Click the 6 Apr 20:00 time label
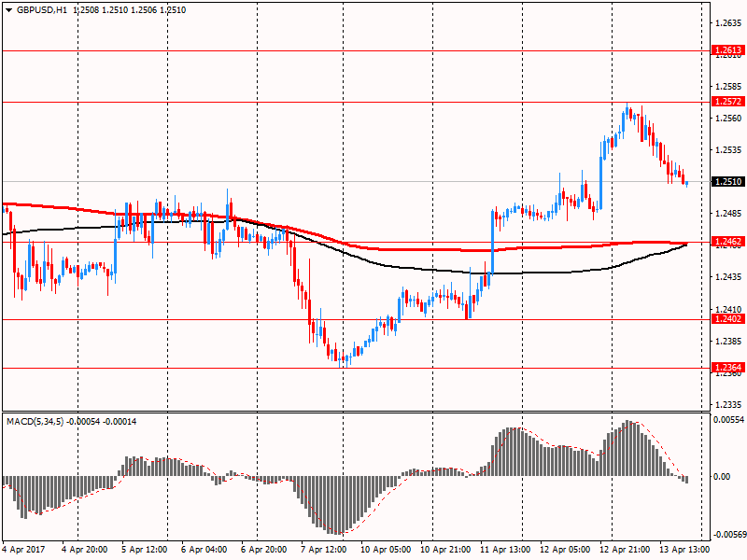The image size is (747, 560). click(x=264, y=550)
